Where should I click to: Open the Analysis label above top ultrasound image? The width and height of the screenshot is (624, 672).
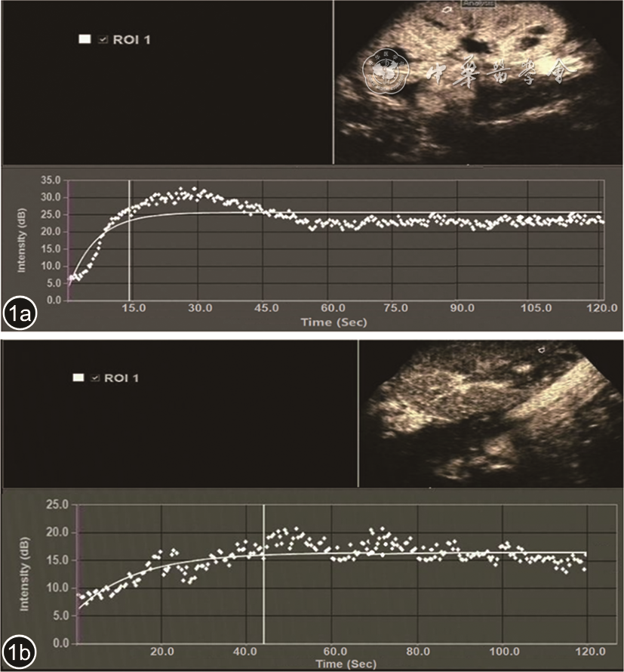478,4
